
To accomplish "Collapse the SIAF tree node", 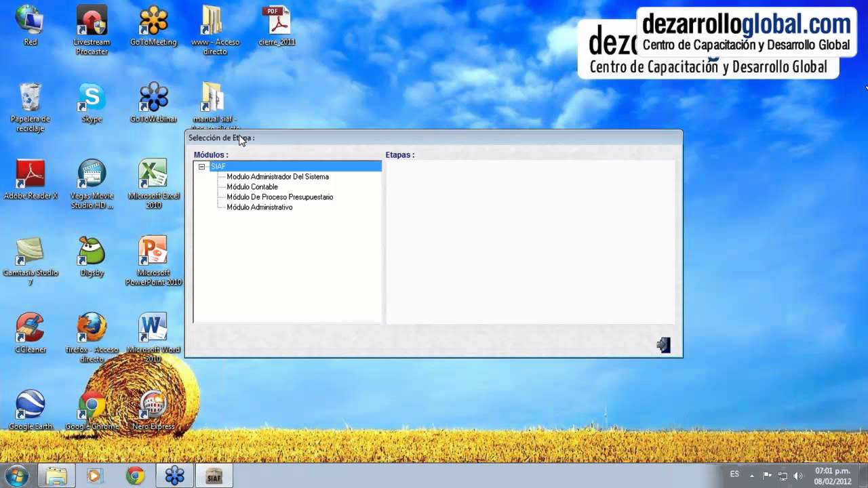I will 201,167.
